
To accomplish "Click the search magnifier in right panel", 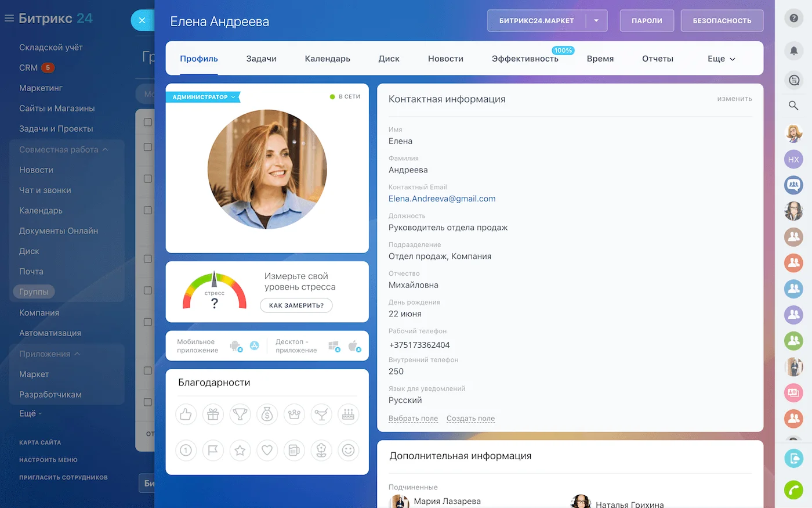I will (x=793, y=105).
